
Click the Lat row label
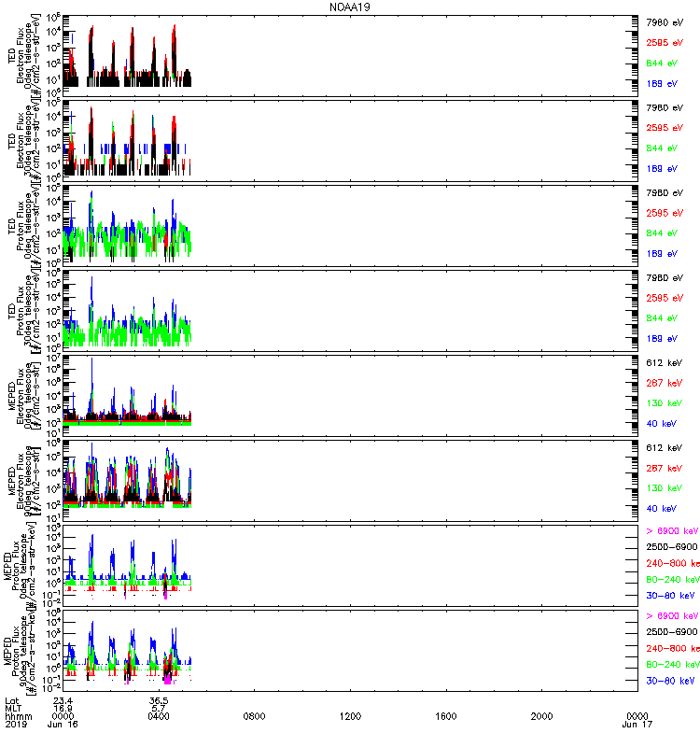pos(12,701)
